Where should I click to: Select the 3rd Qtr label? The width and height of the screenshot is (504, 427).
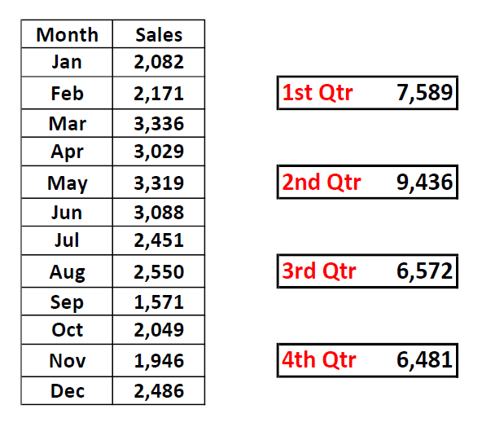(319, 271)
